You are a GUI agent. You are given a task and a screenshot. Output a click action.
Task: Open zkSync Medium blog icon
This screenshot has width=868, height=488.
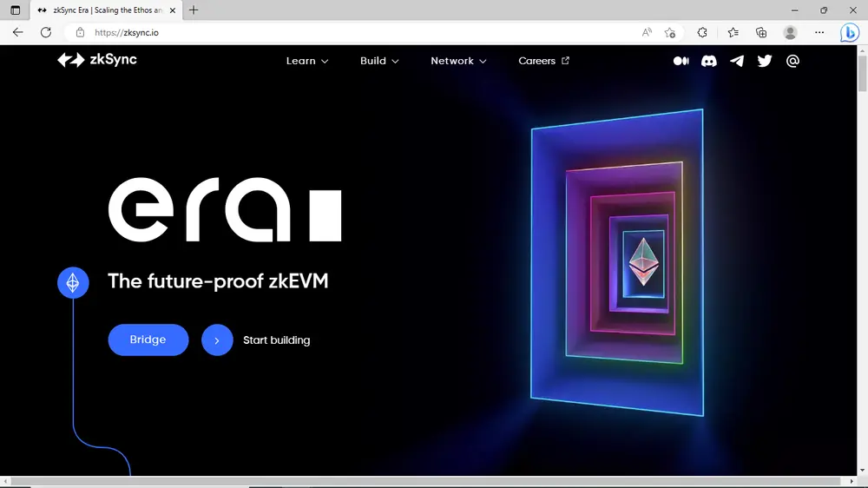pyautogui.click(x=681, y=61)
